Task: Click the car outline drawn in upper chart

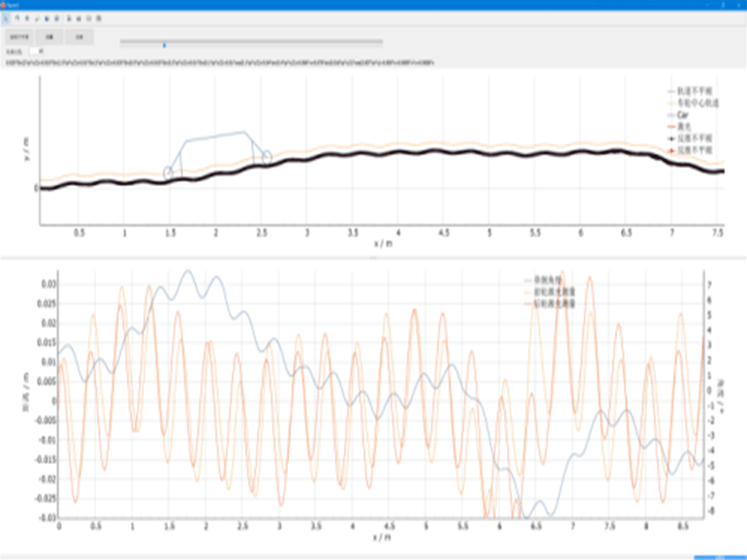Action: [x=217, y=155]
